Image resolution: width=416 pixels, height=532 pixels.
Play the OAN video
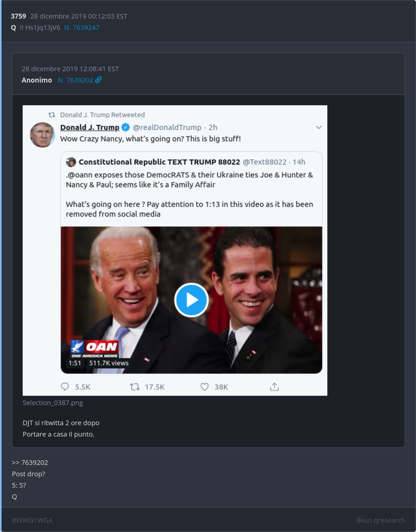coord(191,300)
